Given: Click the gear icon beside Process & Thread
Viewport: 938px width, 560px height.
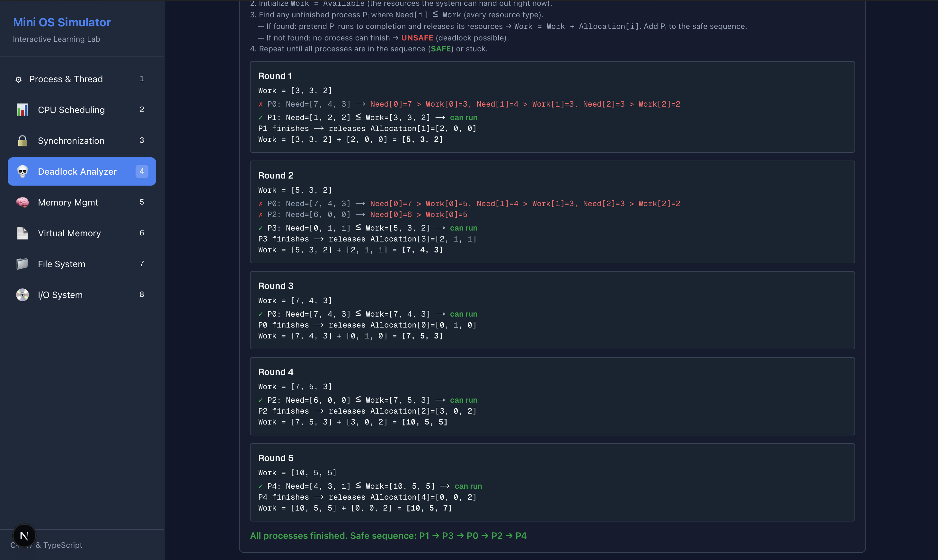Looking at the screenshot, I should (x=18, y=80).
